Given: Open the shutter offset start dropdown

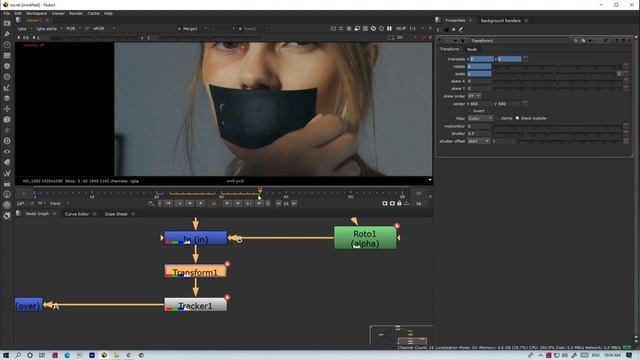Looking at the screenshot, I should click(478, 141).
